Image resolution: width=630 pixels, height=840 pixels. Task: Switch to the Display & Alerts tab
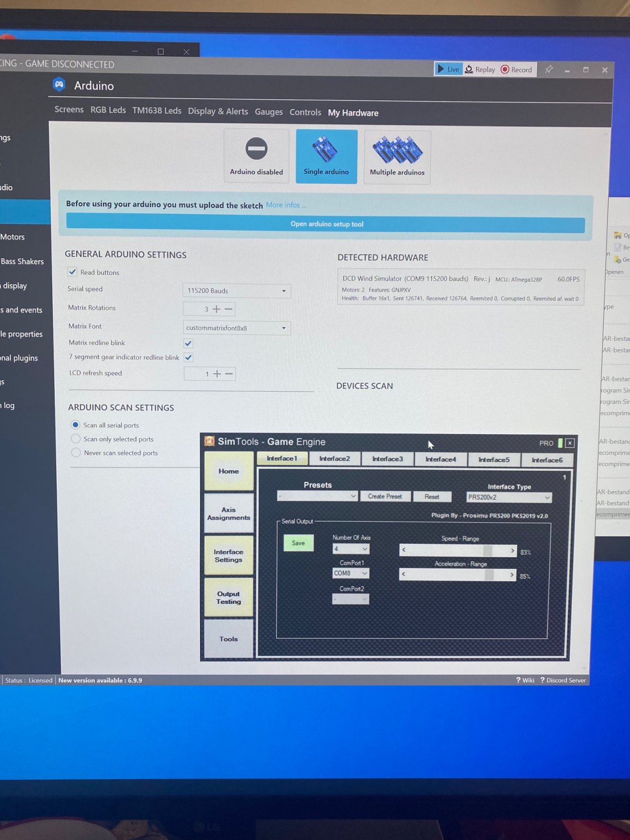point(218,111)
